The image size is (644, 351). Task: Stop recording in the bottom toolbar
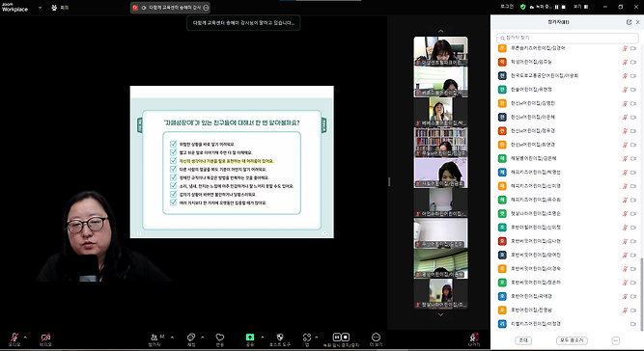346,337
